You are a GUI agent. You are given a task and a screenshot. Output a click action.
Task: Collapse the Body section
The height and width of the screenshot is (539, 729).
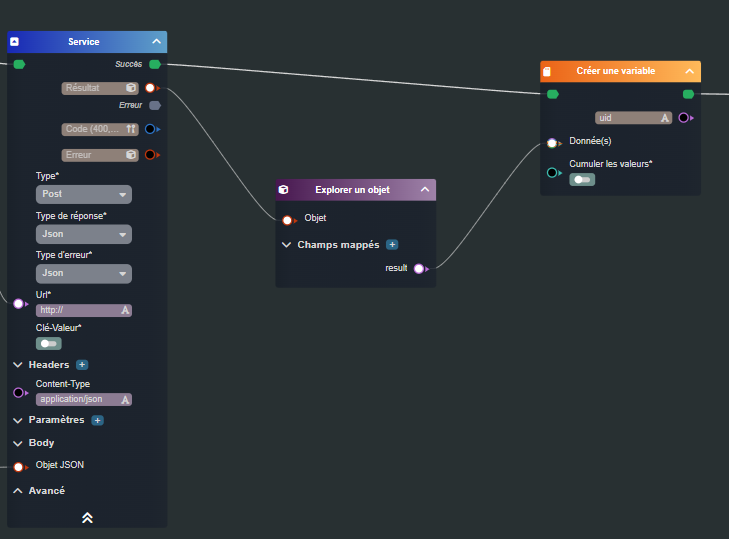(18, 443)
